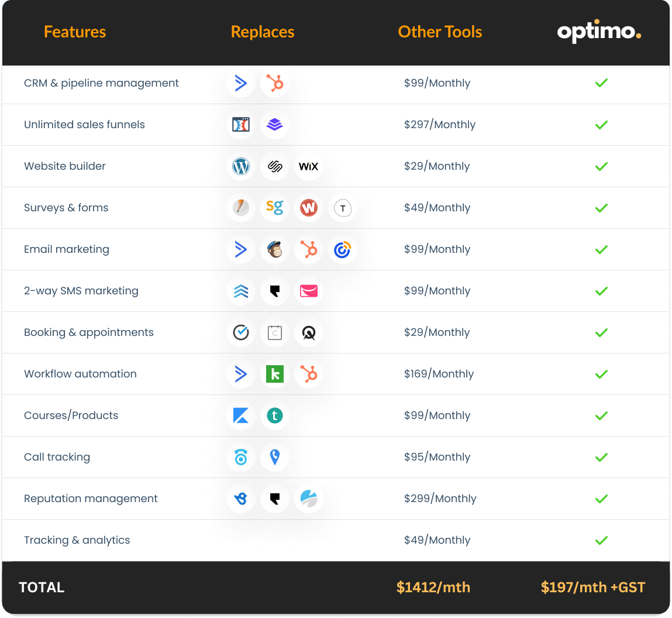This screenshot has height=618, width=672.
Task: Click the Teachable icon in Courses/Products
Action: coord(274,416)
